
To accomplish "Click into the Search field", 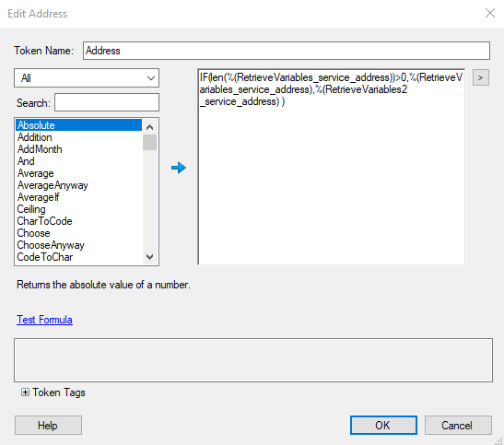I will point(107,102).
